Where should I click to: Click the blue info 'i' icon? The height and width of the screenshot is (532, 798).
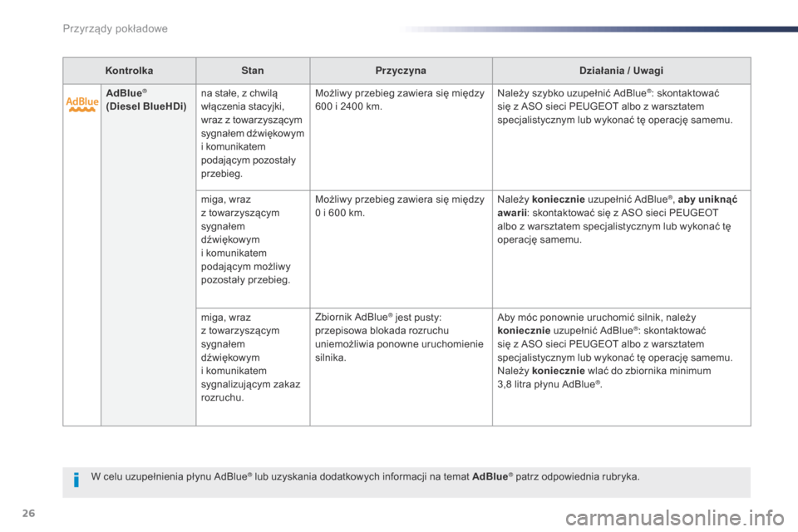pyautogui.click(x=76, y=480)
